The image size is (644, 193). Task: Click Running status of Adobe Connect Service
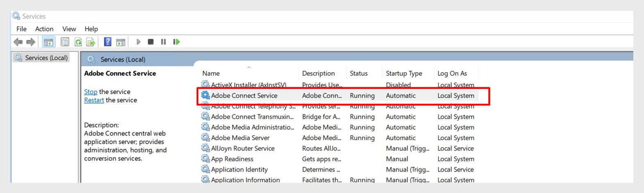[362, 95]
